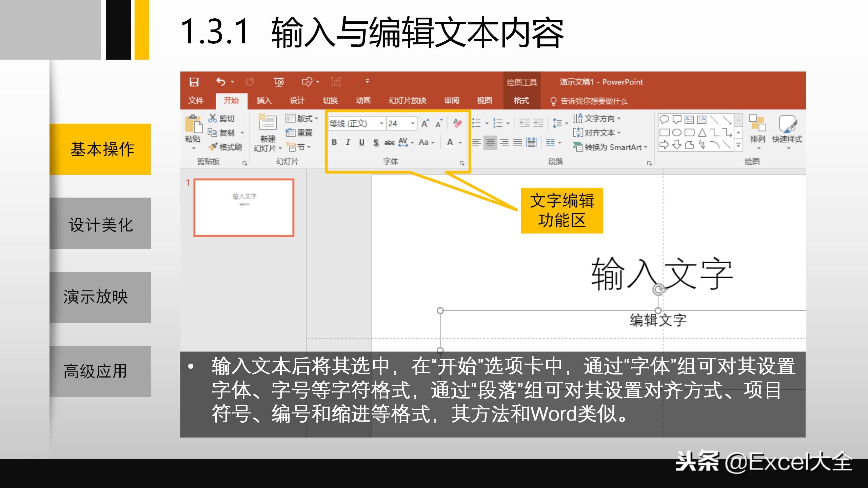The height and width of the screenshot is (488, 868).
Task: Switch to the 插入 (Insert) ribbon tab
Action: [264, 101]
